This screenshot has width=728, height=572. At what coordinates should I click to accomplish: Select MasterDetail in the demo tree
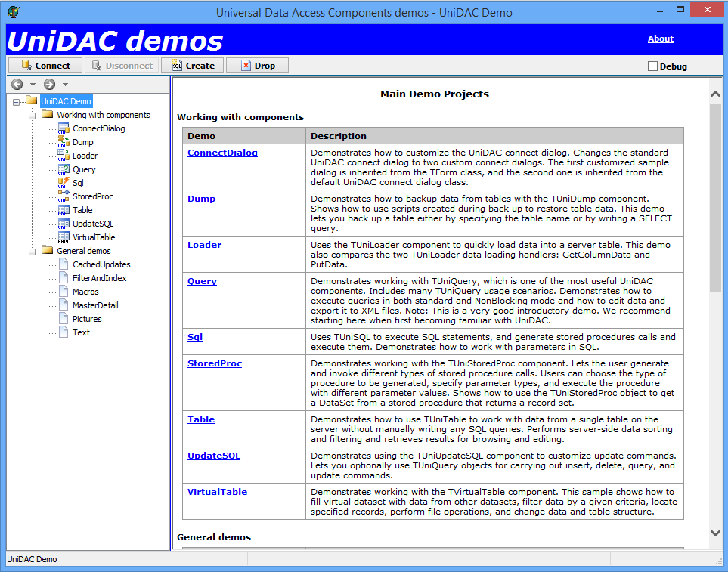tap(95, 305)
